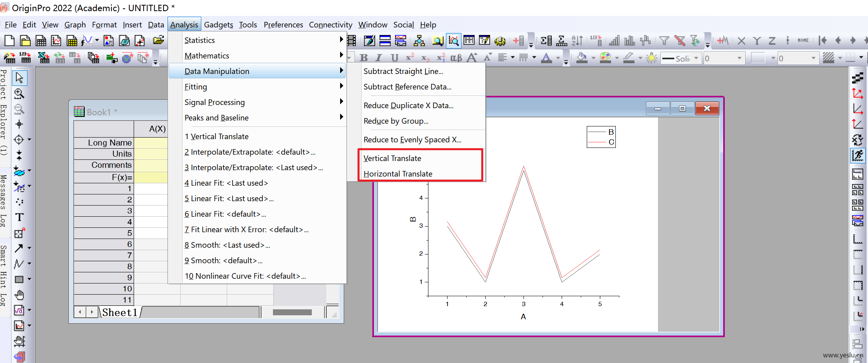Click the Remove Data Filter icon

tap(680, 40)
